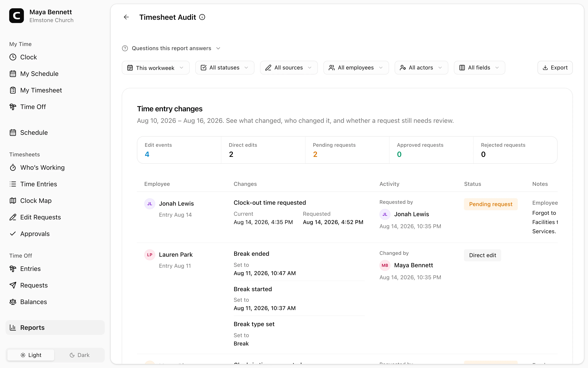
Task: Click the Jonah Lewis name in Employee column
Action: coord(176,203)
